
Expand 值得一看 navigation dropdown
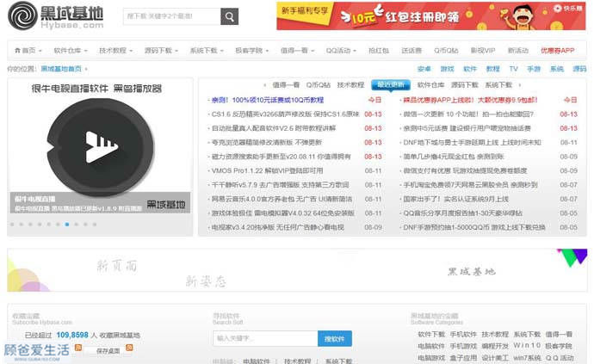click(298, 51)
